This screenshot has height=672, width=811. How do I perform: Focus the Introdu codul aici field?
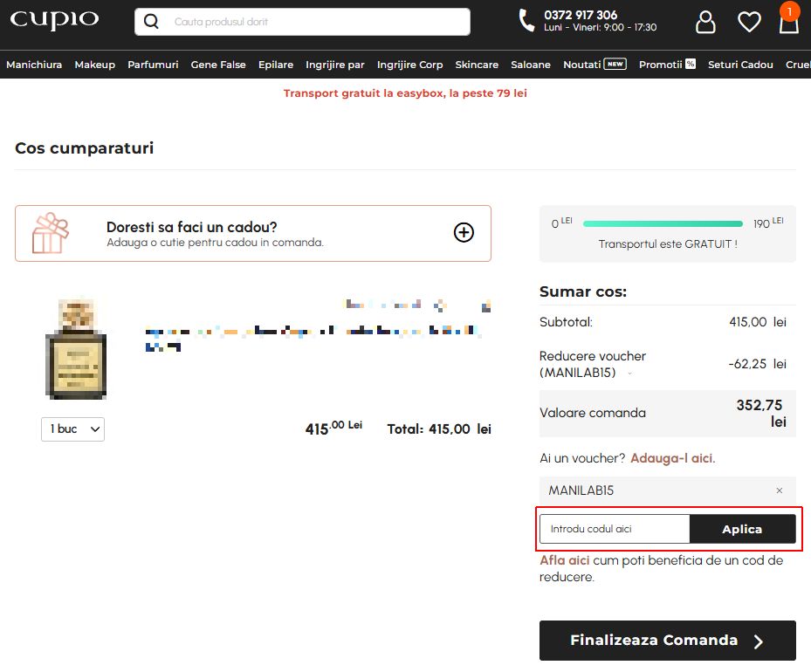coord(615,529)
